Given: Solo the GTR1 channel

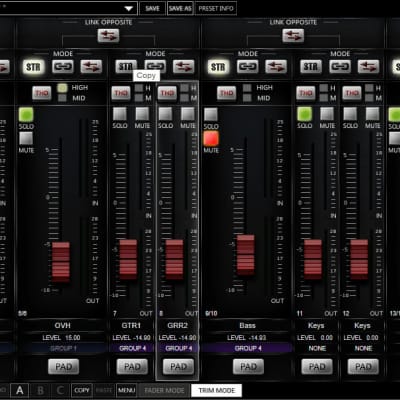Looking at the screenshot, I should (120, 114).
